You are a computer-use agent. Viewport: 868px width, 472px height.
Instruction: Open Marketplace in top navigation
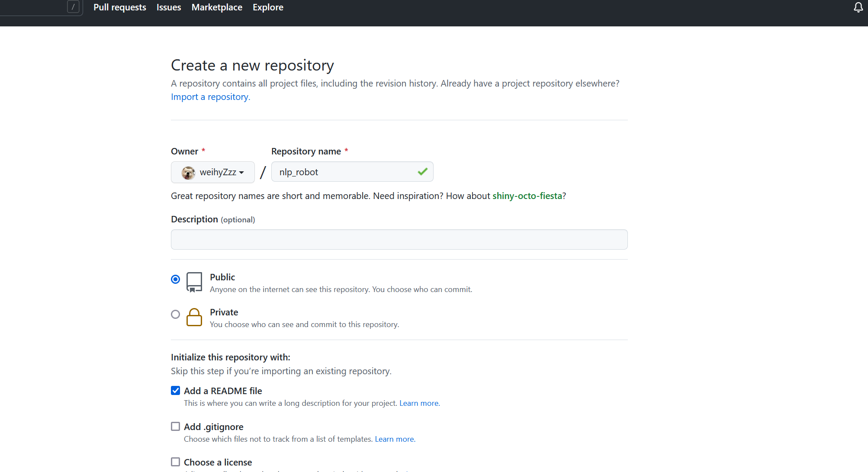(217, 7)
